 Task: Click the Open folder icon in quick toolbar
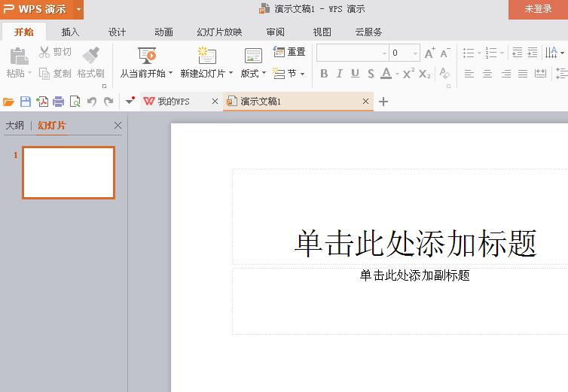tap(9, 102)
